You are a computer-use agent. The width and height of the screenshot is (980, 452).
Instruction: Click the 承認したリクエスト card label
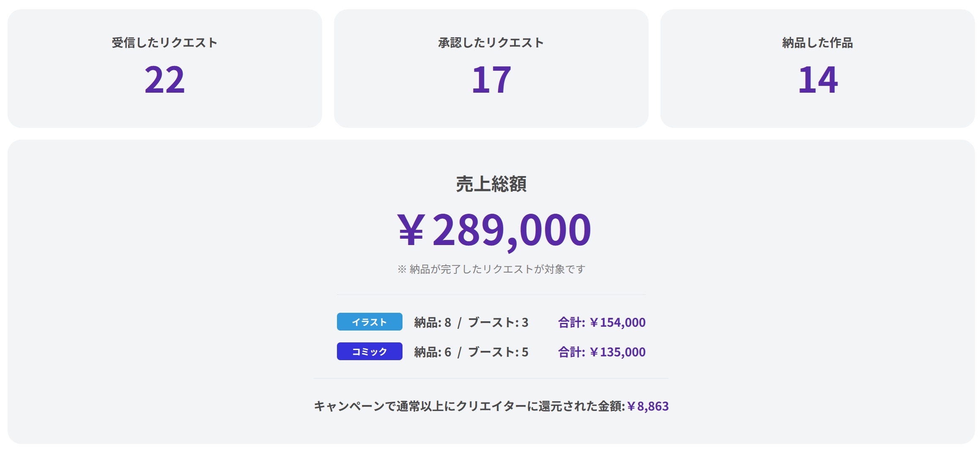pyautogui.click(x=491, y=43)
